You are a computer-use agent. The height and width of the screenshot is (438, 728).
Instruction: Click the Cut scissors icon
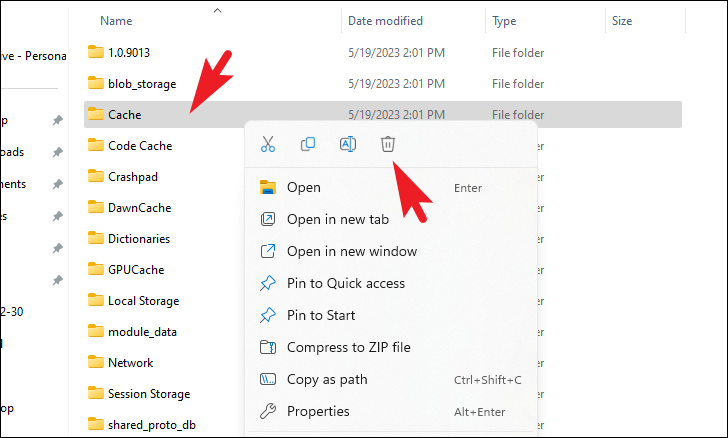click(x=268, y=144)
